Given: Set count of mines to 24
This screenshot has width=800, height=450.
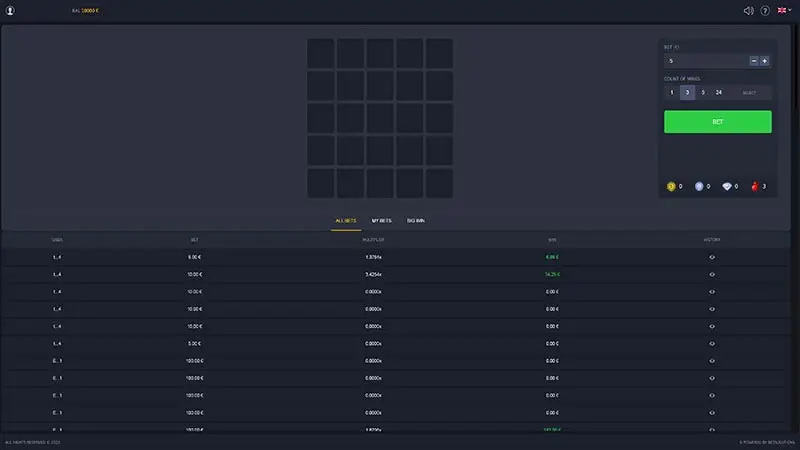Looking at the screenshot, I should click(x=718, y=92).
